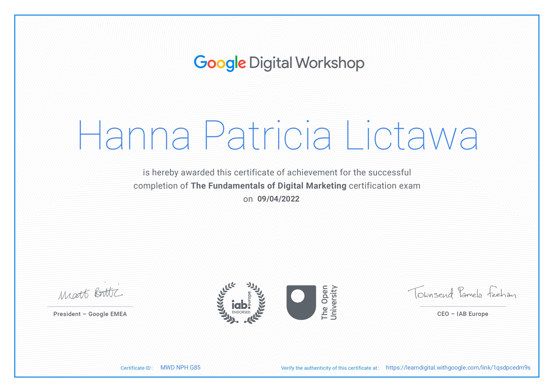Click the completion date 09/04/2022
Screen dimensions: 554x392
[x=278, y=199]
